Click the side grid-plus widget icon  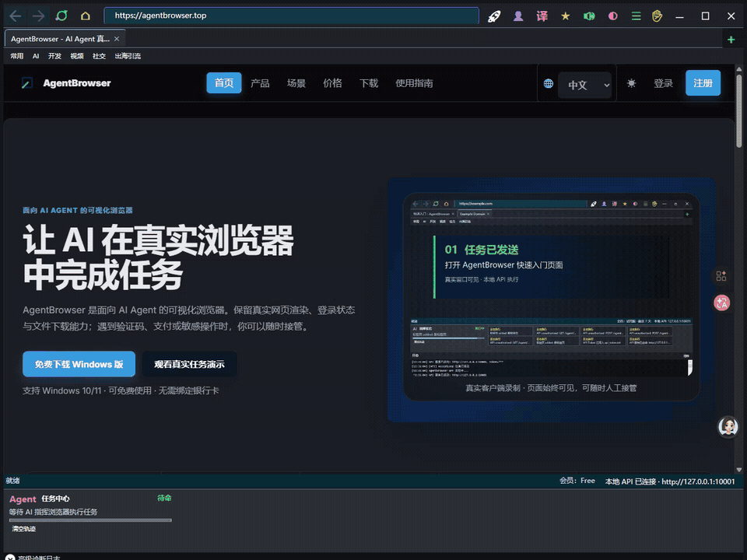click(x=722, y=276)
